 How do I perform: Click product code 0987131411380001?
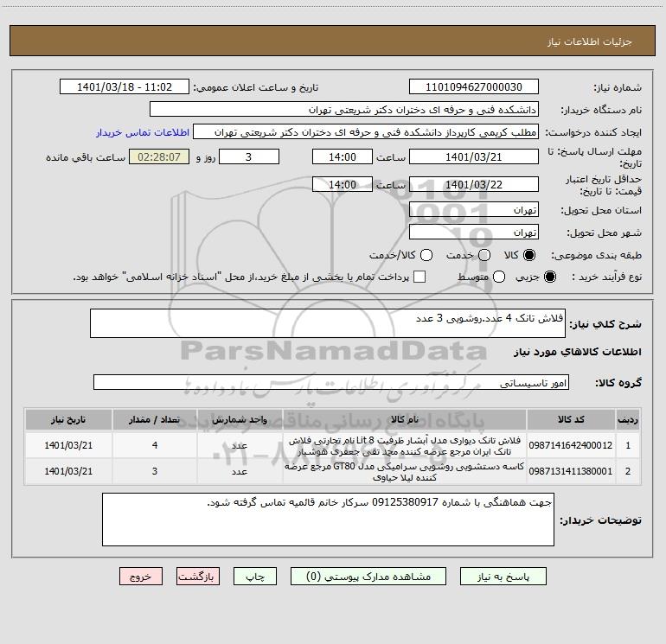[x=571, y=471]
